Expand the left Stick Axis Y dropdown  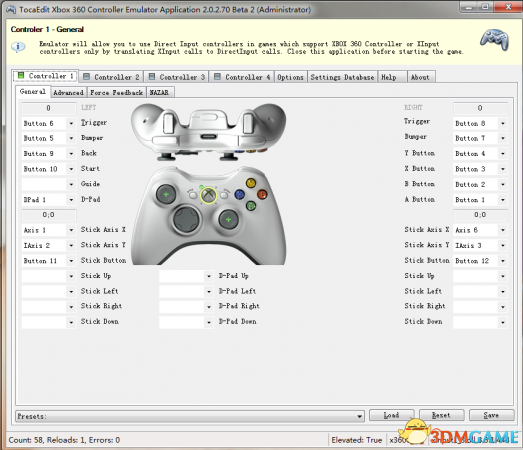tap(71, 245)
